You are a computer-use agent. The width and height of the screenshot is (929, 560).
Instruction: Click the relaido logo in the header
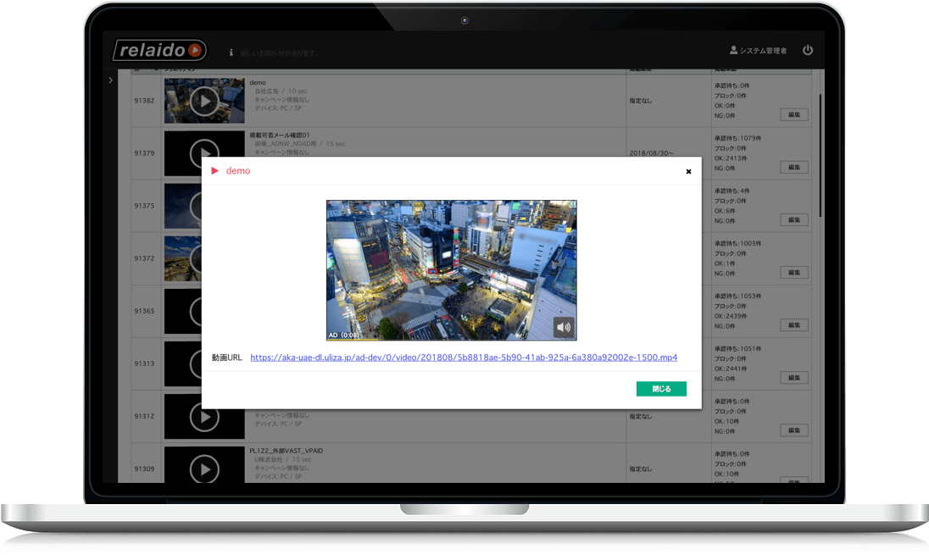160,51
